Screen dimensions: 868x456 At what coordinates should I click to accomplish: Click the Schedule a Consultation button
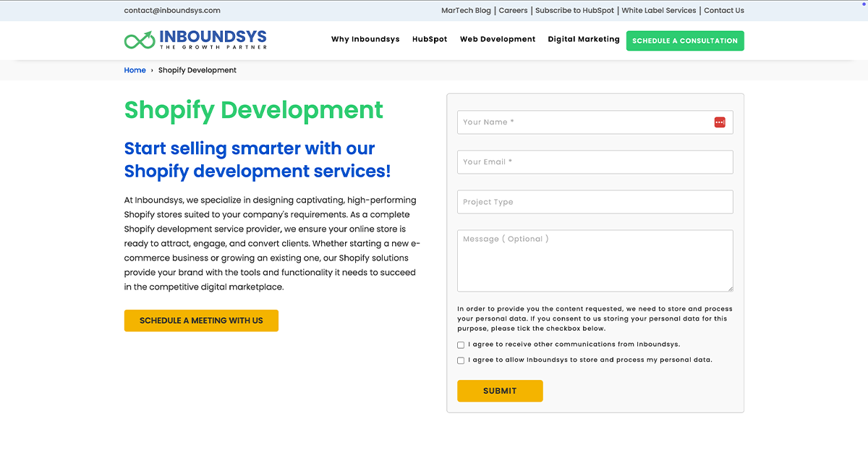tap(685, 41)
